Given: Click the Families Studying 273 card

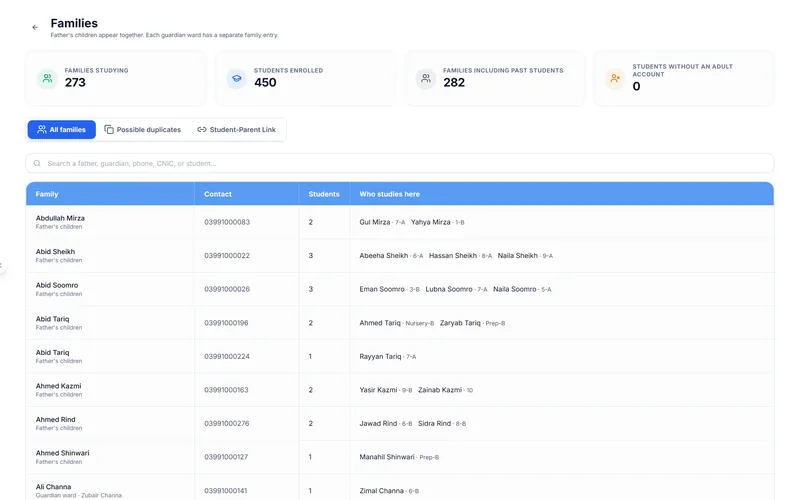Looking at the screenshot, I should pos(116,79).
